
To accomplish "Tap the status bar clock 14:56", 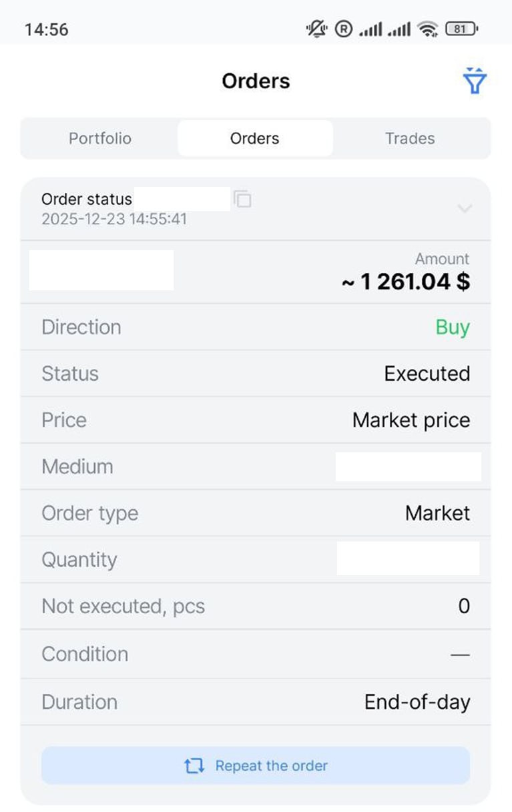I will (47, 29).
